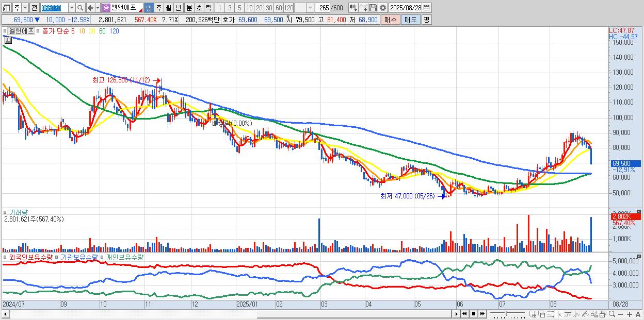This screenshot has height=320, width=644.
Task: Click the stock search magnifier icon
Action: coord(81,8)
